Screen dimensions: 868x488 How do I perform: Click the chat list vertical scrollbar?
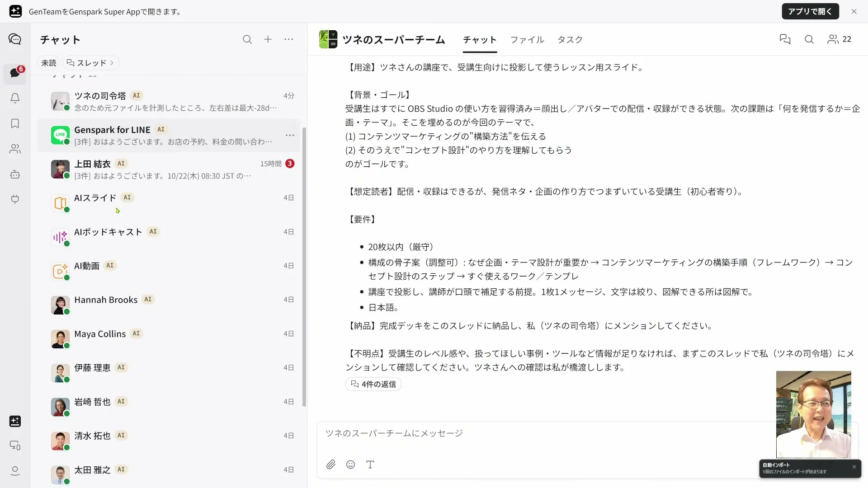pos(304,267)
